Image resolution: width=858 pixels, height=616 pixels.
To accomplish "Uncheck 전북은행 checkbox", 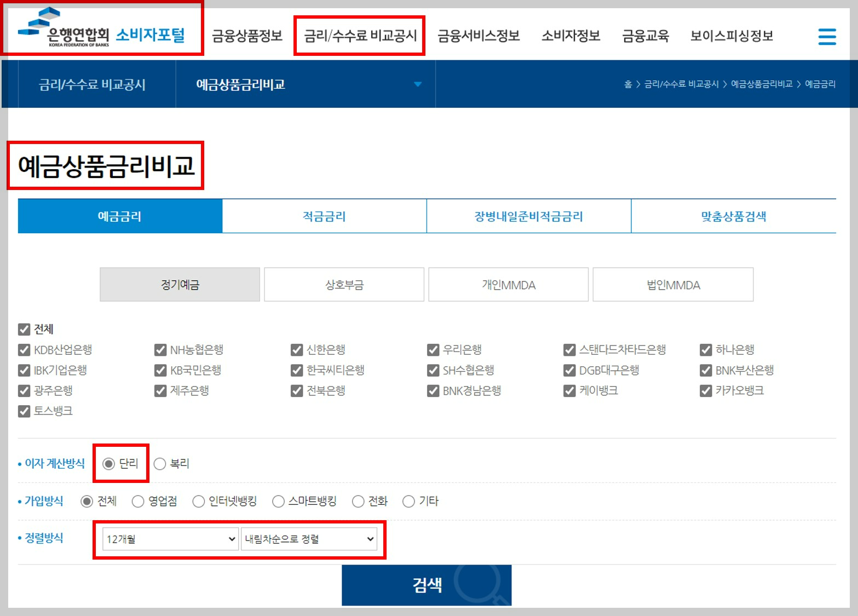I will [x=297, y=390].
